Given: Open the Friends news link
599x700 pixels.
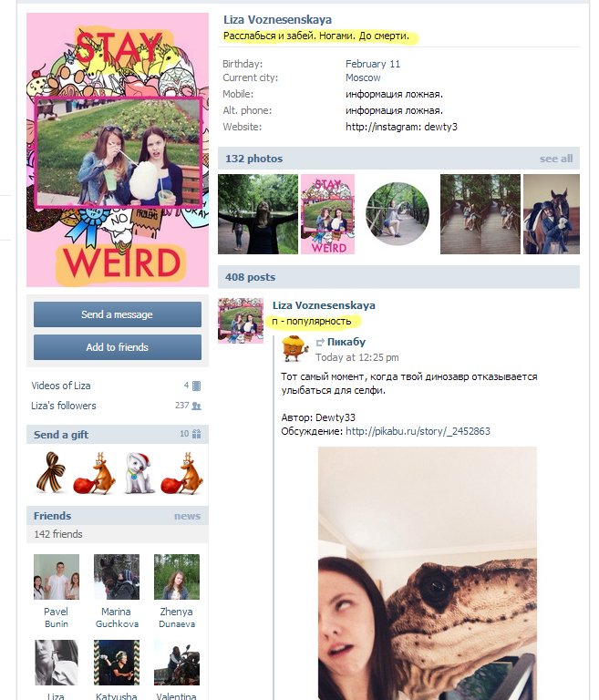Looking at the screenshot, I should click(187, 516).
